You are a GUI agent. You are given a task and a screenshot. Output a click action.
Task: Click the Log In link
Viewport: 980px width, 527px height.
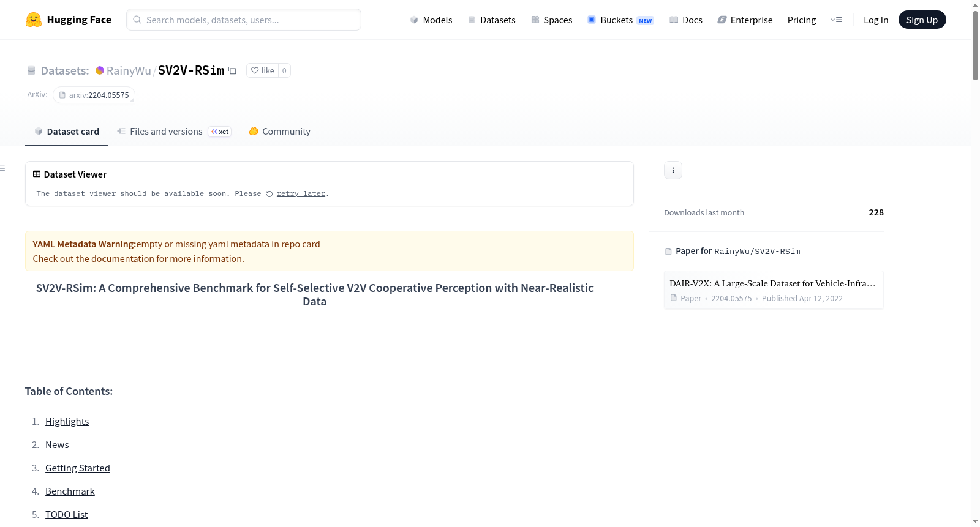tap(876, 20)
